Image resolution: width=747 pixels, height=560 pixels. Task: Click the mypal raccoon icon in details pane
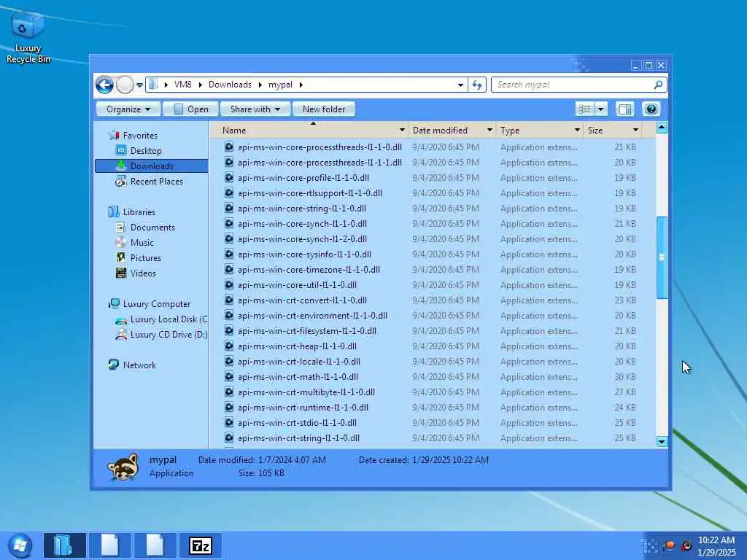(x=123, y=467)
